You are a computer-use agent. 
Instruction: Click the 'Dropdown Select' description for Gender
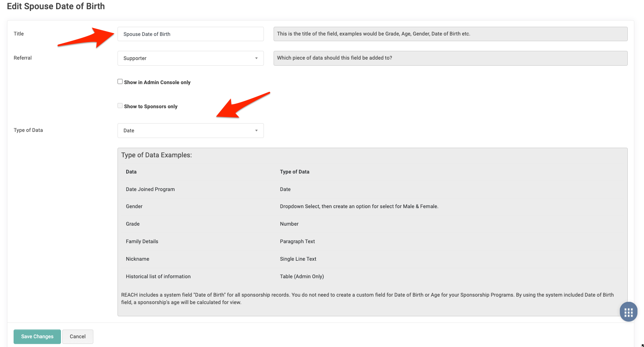[x=359, y=206]
